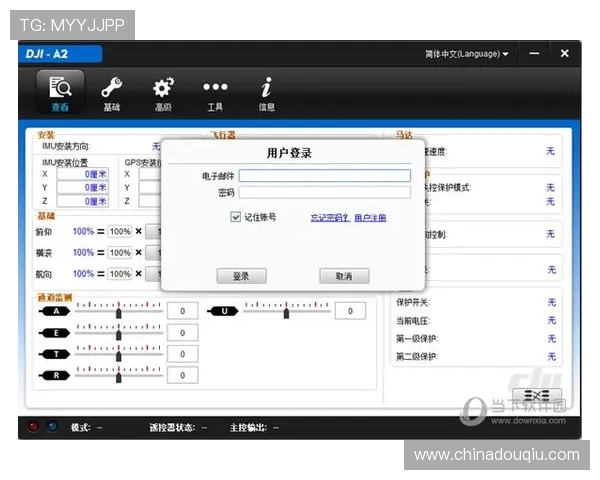Click the 俯仰 100% gain input box

pos(120,232)
